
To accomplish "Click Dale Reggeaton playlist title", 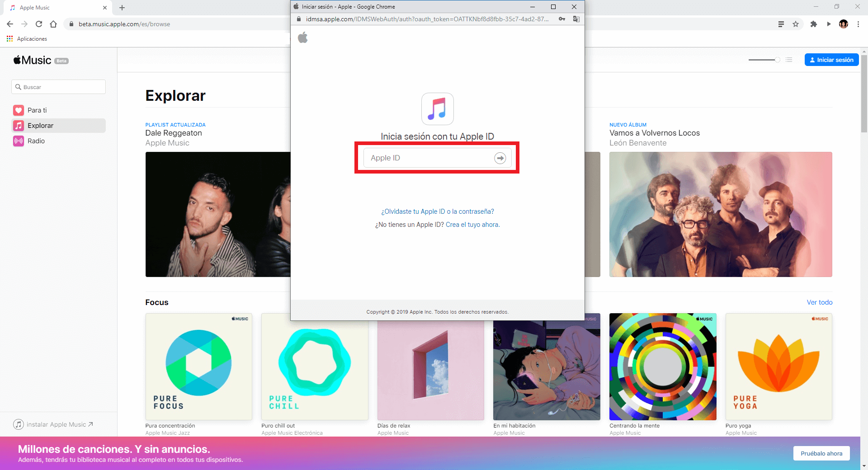I will click(x=174, y=133).
